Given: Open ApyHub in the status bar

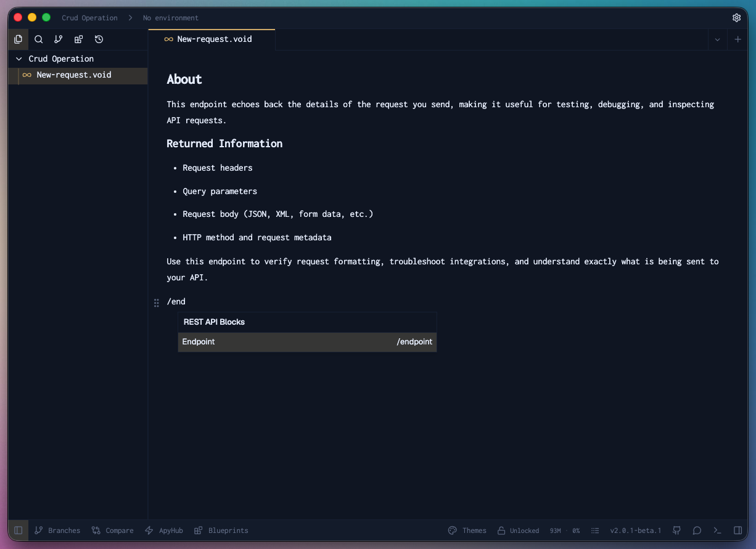Looking at the screenshot, I should click(164, 531).
